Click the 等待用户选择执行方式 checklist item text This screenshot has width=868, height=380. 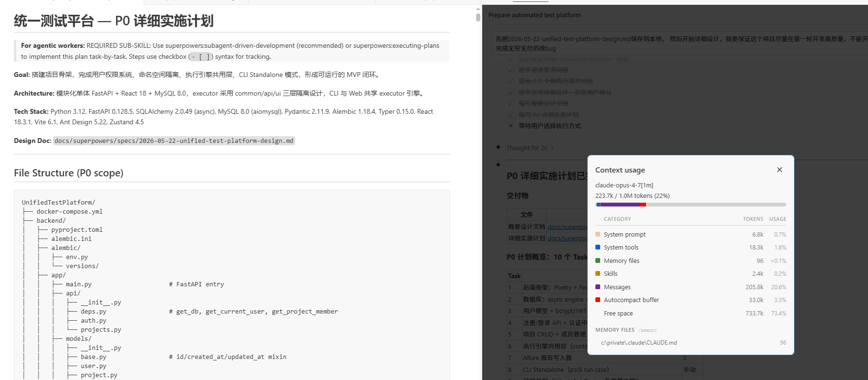pyautogui.click(x=550, y=126)
